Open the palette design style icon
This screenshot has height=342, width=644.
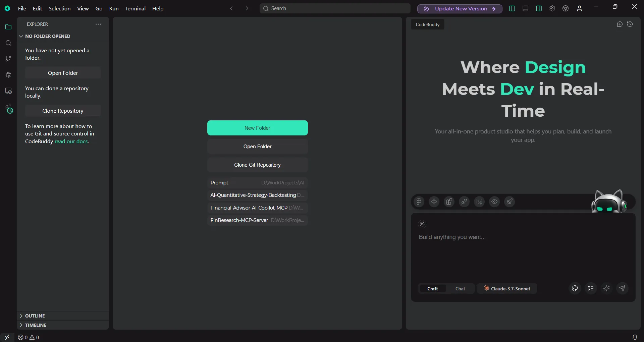click(575, 288)
